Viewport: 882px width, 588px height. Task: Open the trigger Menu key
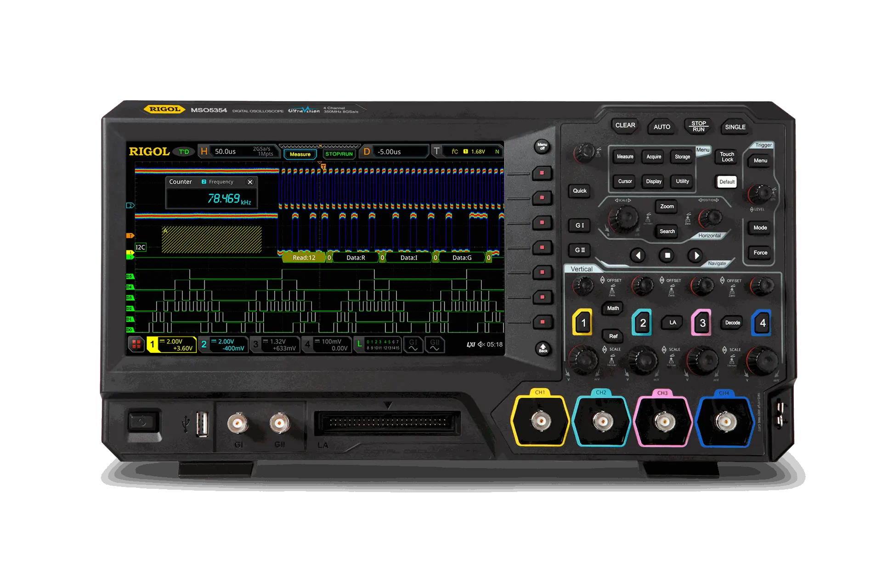coord(760,160)
